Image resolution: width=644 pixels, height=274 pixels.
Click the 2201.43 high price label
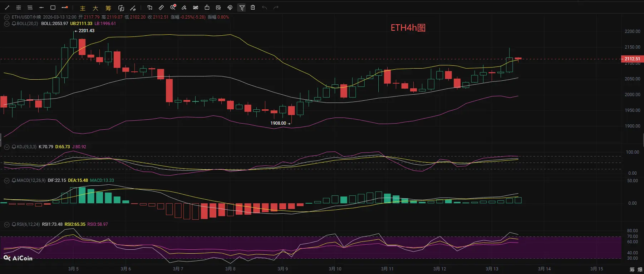click(x=84, y=31)
